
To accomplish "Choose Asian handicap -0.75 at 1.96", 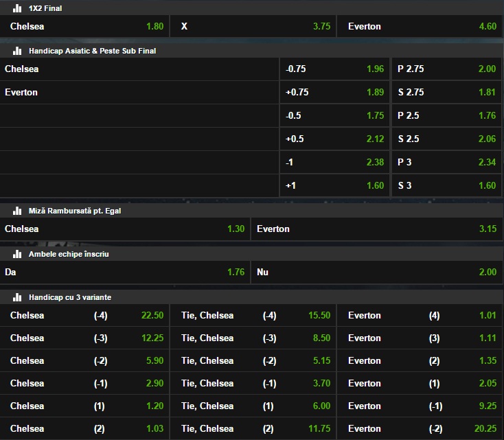I will tap(334, 69).
